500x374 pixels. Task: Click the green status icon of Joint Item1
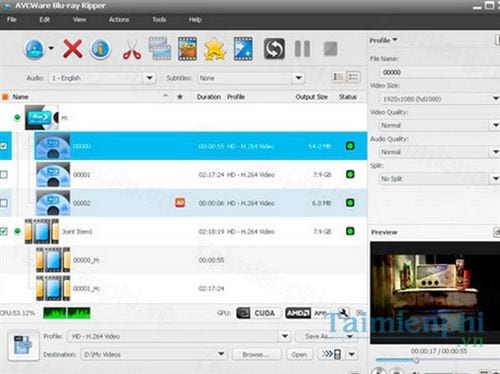[350, 231]
